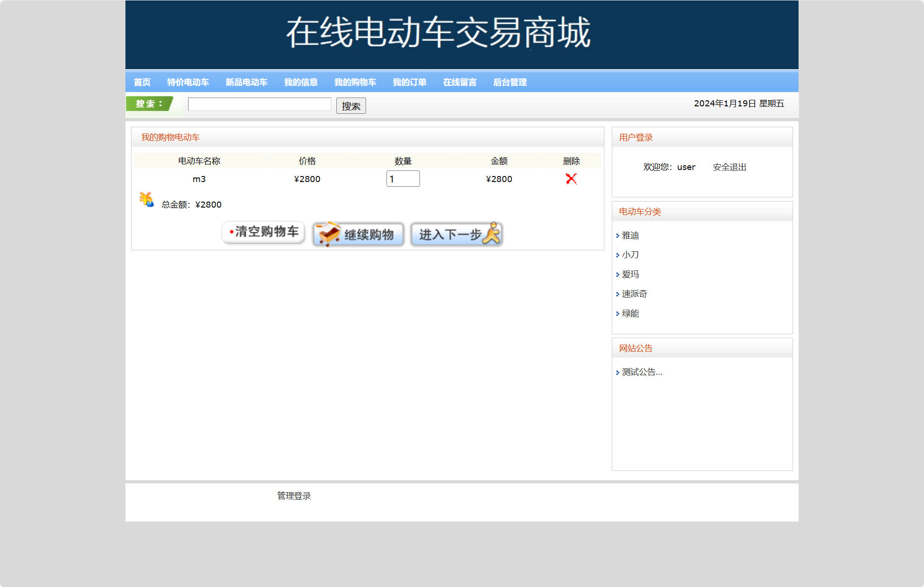Click 管理登录 at the page footer
Screen dimensions: 924x587
click(293, 496)
